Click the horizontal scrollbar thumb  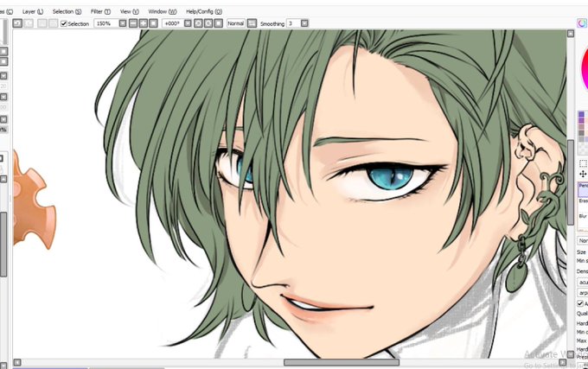(342, 362)
